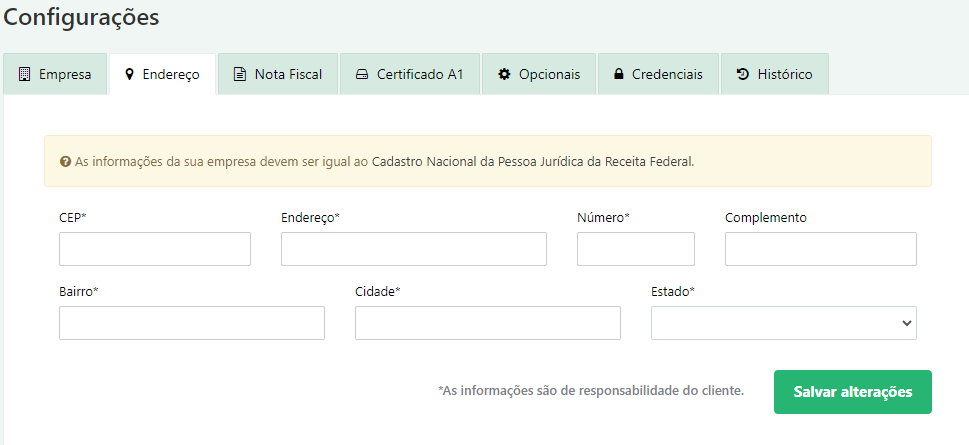This screenshot has width=969, height=445.
Task: Go to the Histórico tab
Action: [775, 74]
